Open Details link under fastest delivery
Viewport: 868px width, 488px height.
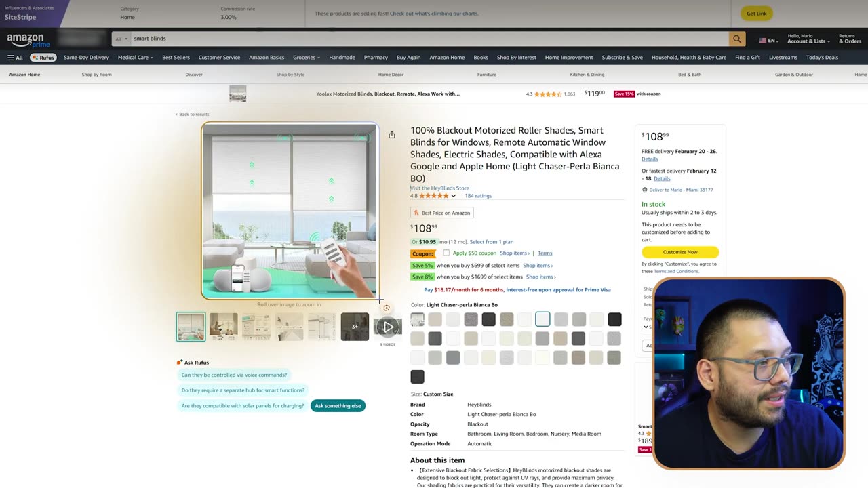coord(662,179)
